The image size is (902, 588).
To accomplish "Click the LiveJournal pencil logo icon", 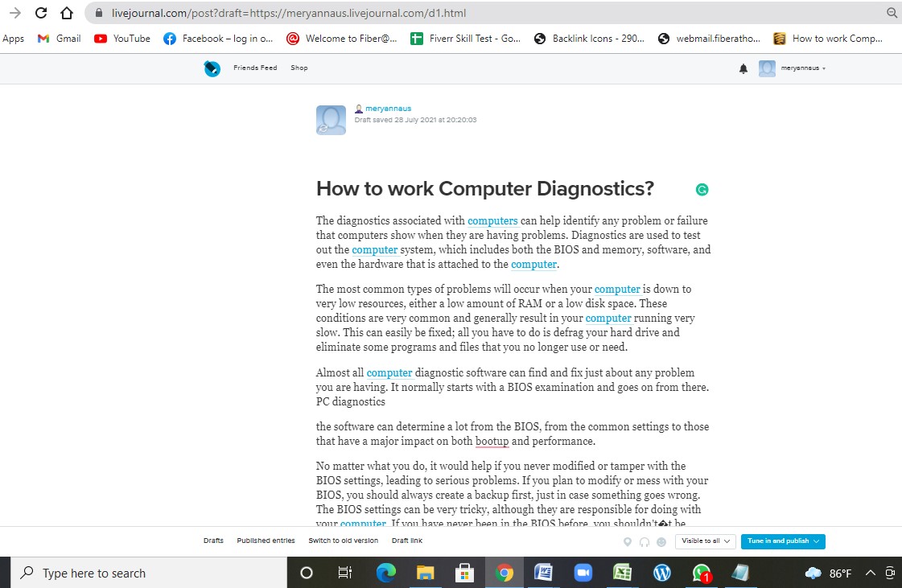I will [x=212, y=68].
